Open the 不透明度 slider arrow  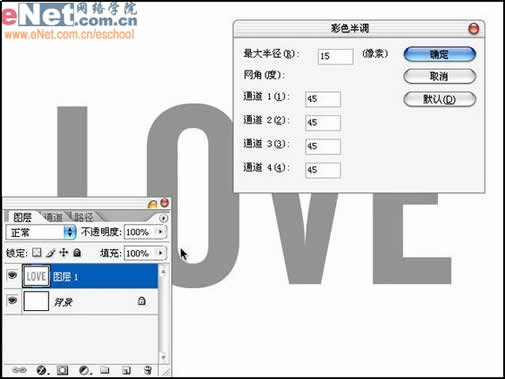tap(161, 232)
